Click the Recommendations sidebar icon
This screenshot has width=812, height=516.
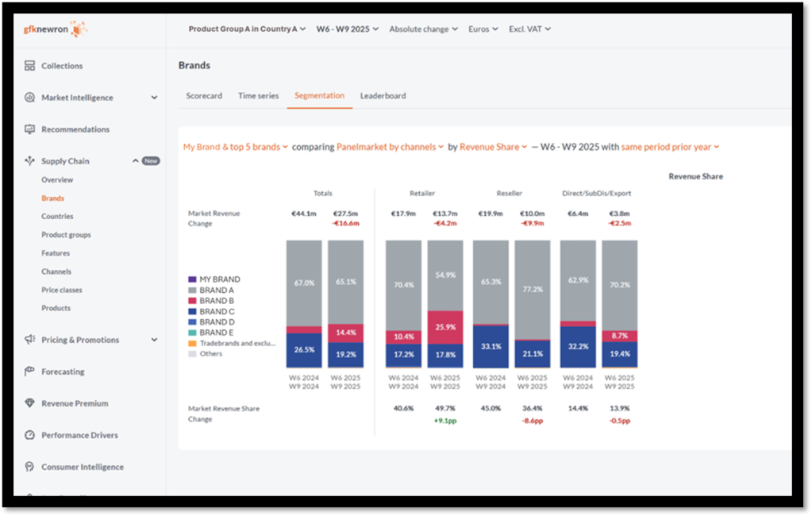coord(29,129)
